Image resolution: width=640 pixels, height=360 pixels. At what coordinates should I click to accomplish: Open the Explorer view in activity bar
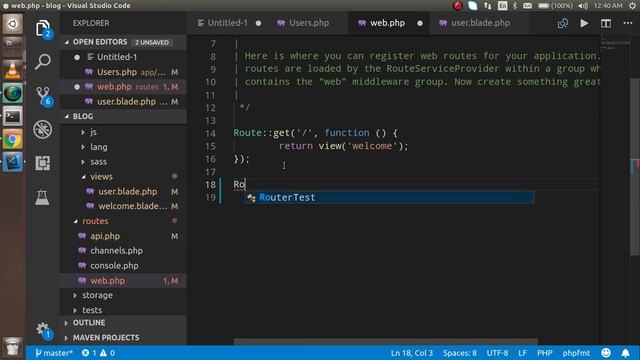pos(42,29)
